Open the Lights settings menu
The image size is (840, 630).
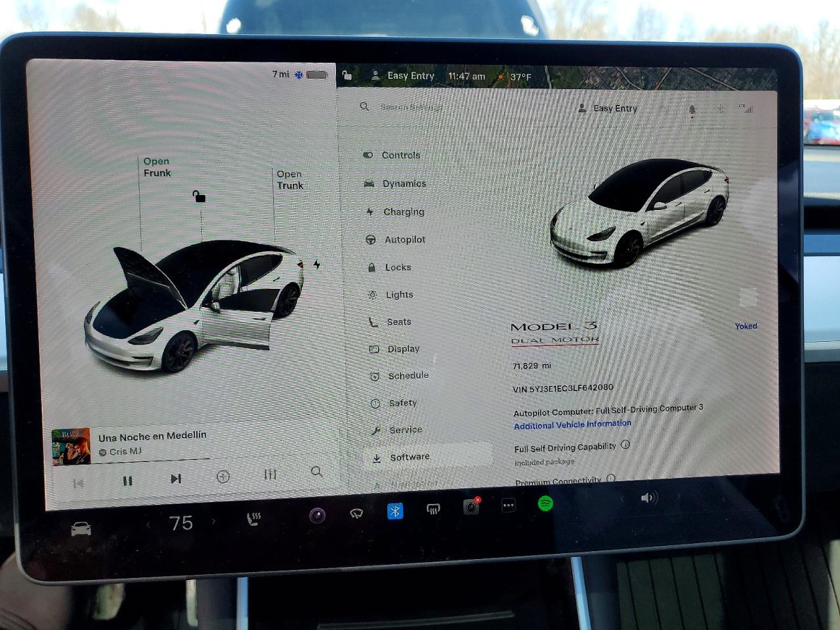click(x=390, y=295)
